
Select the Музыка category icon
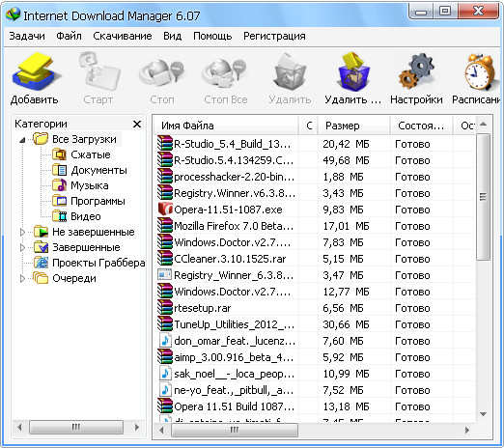coord(60,185)
